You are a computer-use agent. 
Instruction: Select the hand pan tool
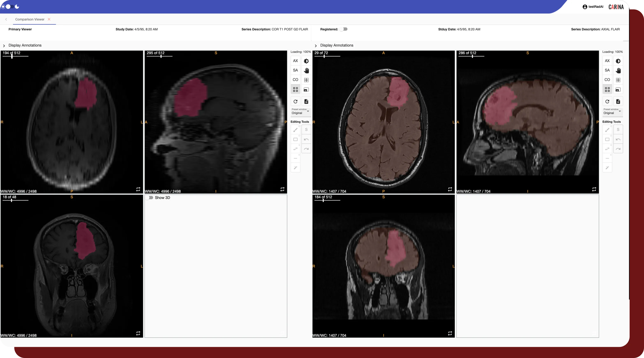pos(306,70)
